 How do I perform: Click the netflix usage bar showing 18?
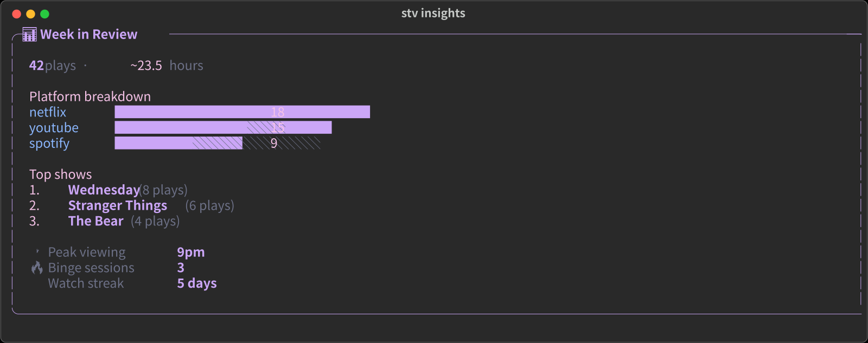point(241,112)
